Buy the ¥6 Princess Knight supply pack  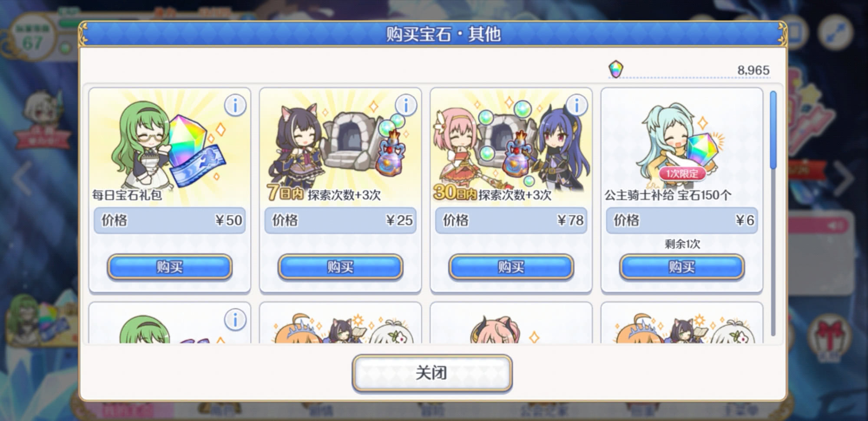pos(682,267)
